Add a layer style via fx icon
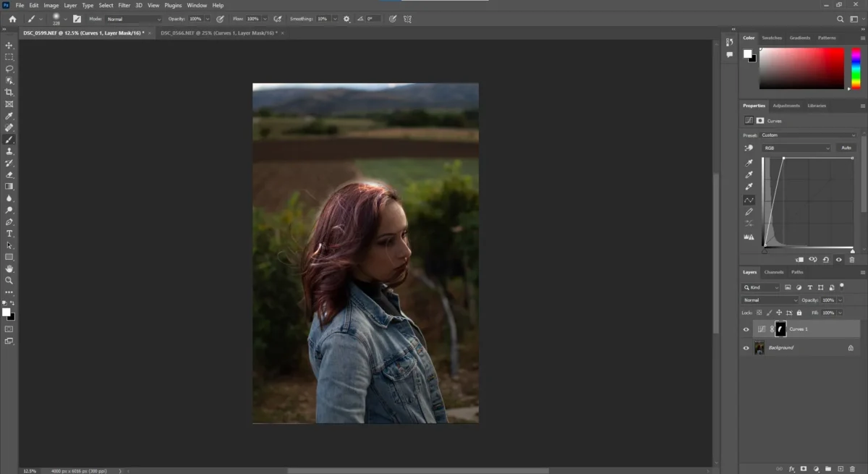This screenshot has height=474, width=868. (791, 469)
